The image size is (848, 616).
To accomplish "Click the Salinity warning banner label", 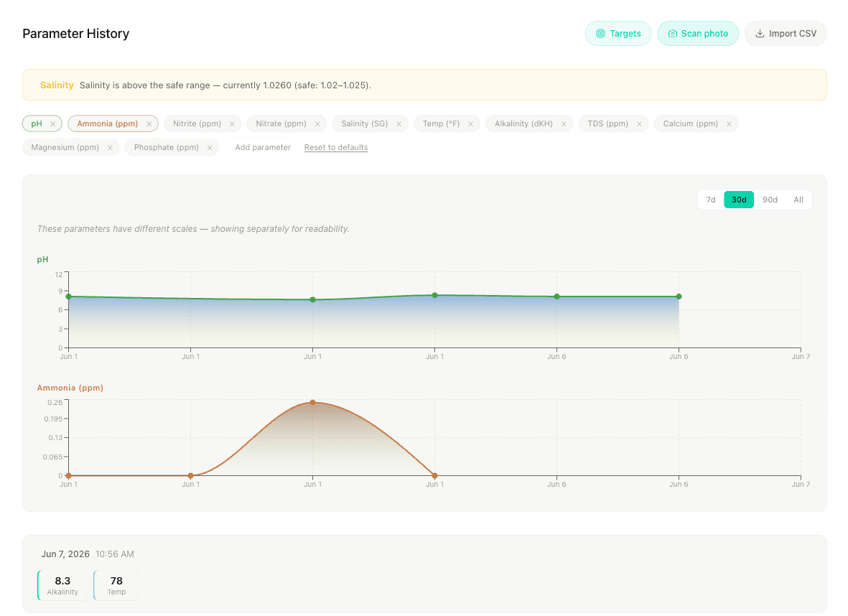I will click(57, 85).
